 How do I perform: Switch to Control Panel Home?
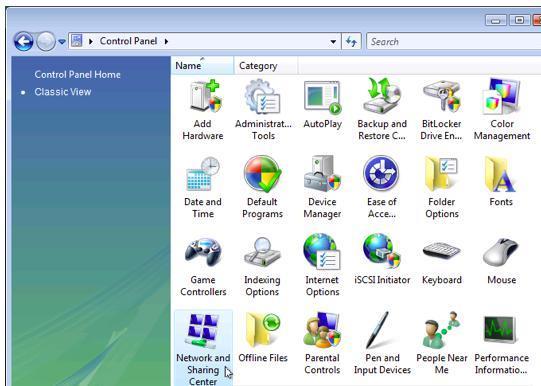78,75
